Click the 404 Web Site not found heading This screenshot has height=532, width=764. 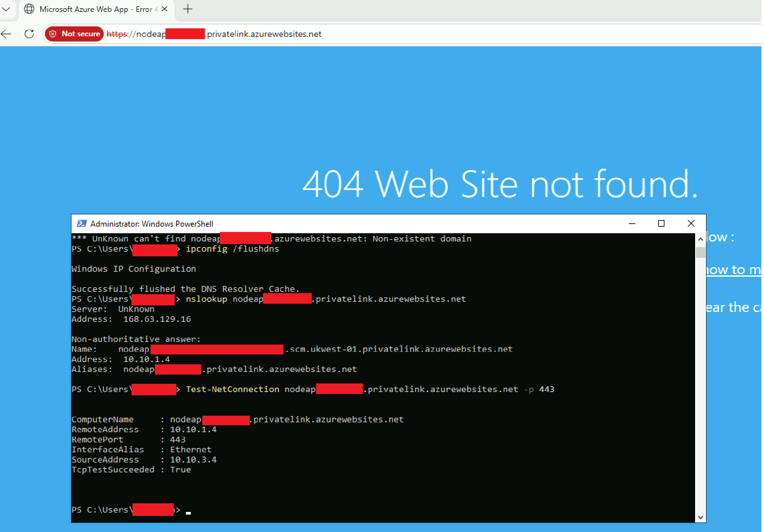tap(500, 184)
